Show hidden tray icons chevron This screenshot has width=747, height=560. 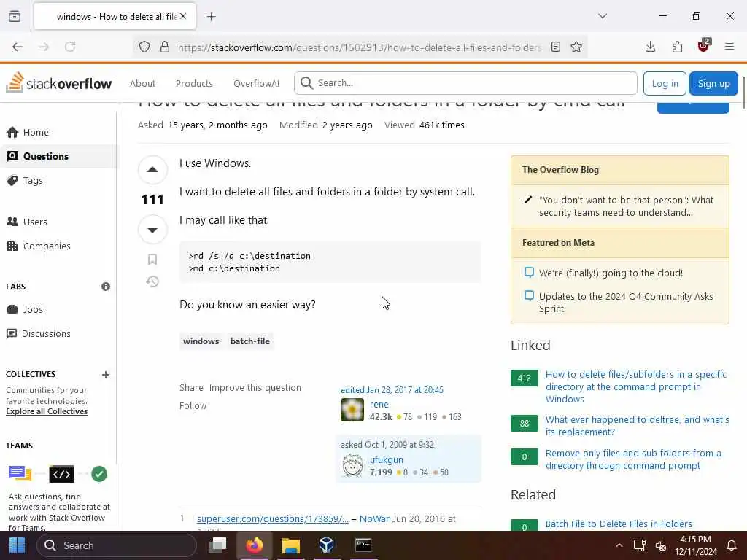coord(619,545)
